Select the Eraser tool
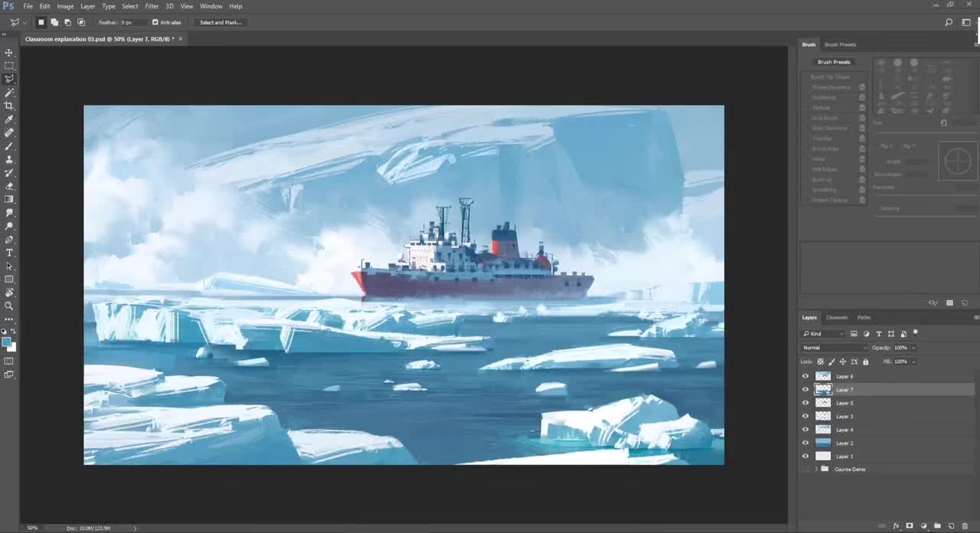980x533 pixels. pyautogui.click(x=9, y=186)
